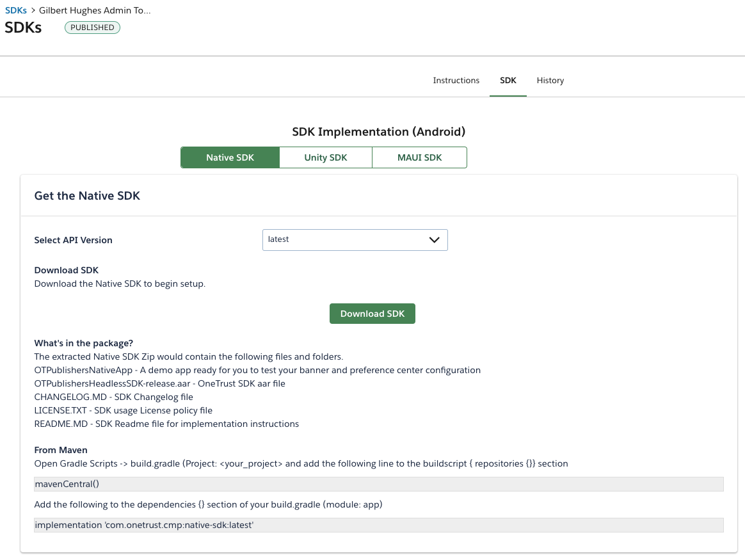Screen dimensions: 745x560
Task: Click the Get the Native SDK heading
Action: click(x=87, y=196)
